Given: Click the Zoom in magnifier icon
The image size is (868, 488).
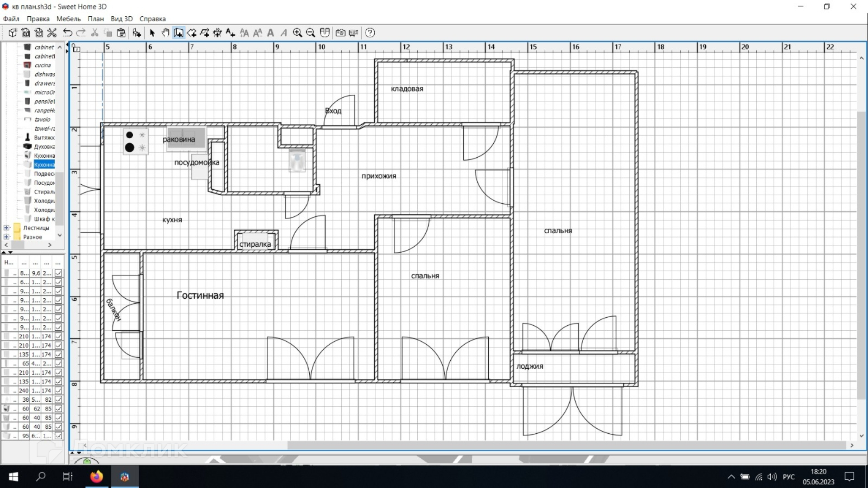Looking at the screenshot, I should coord(297,33).
